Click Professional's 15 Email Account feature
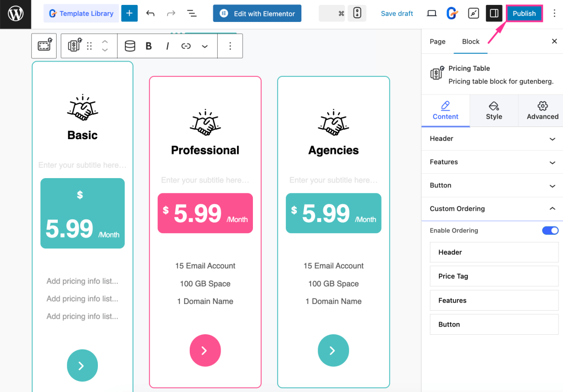This screenshot has height=392, width=563. click(x=205, y=266)
